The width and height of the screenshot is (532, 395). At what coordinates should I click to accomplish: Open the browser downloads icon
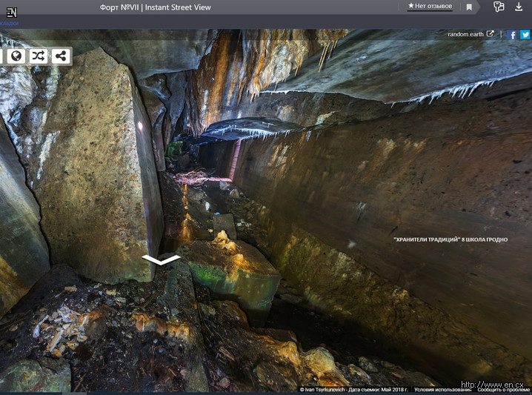tap(519, 7)
